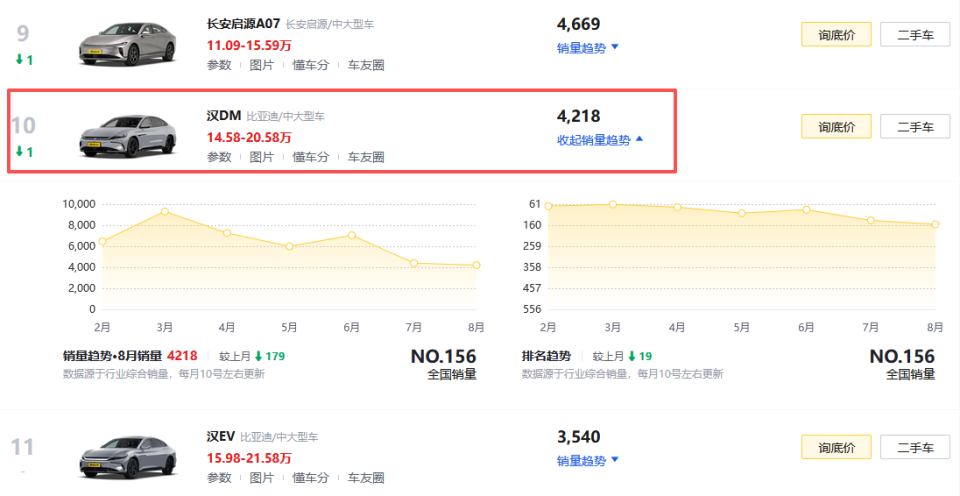960x496 pixels.
Task: Open 参数 link under 长安启源A07
Action: [x=219, y=65]
